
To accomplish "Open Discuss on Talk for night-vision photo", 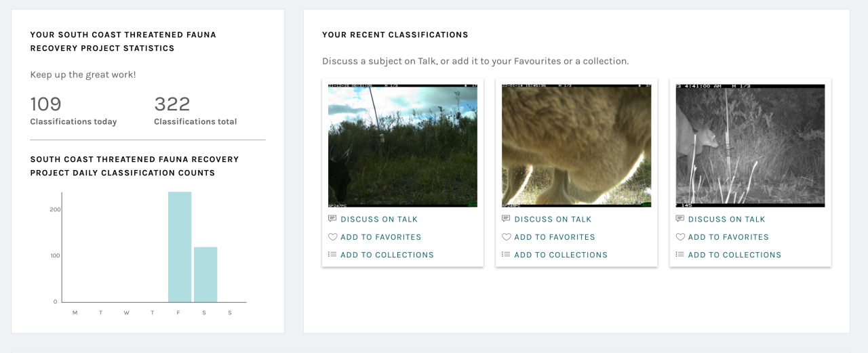I will coord(726,220).
